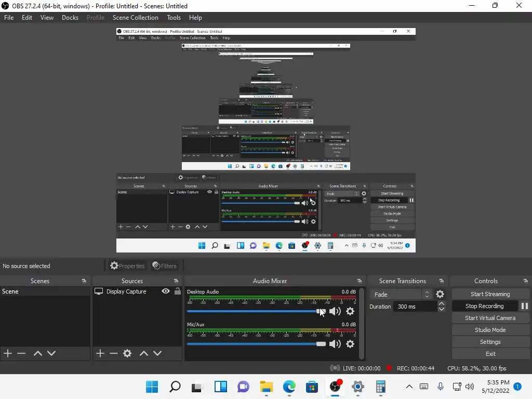Add a new scene with plus icon

tap(8, 353)
